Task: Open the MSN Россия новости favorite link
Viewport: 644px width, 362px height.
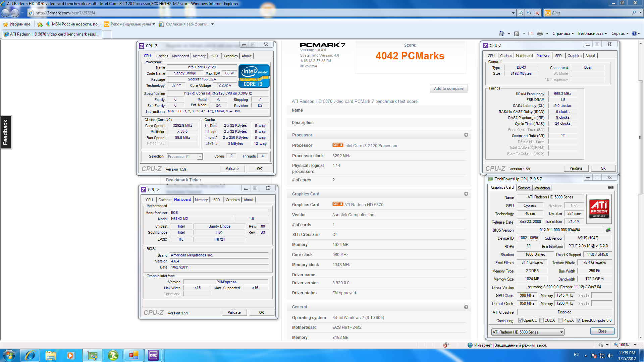Action: click(x=73, y=24)
